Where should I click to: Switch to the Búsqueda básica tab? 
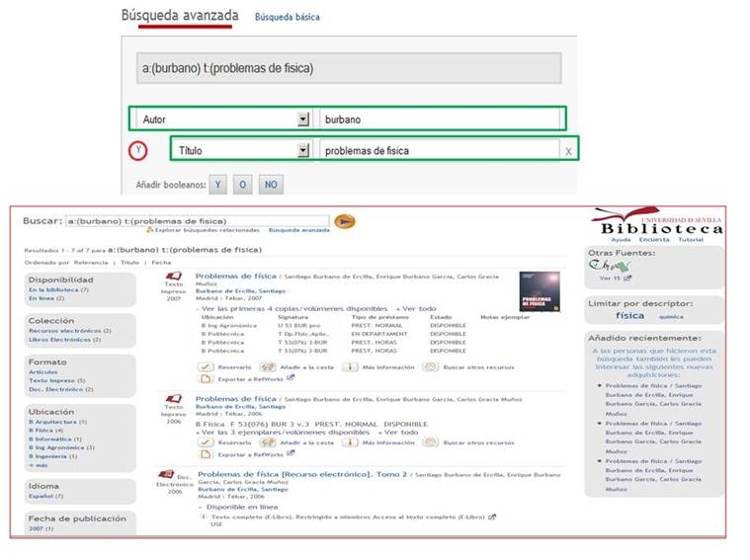pyautogui.click(x=287, y=17)
